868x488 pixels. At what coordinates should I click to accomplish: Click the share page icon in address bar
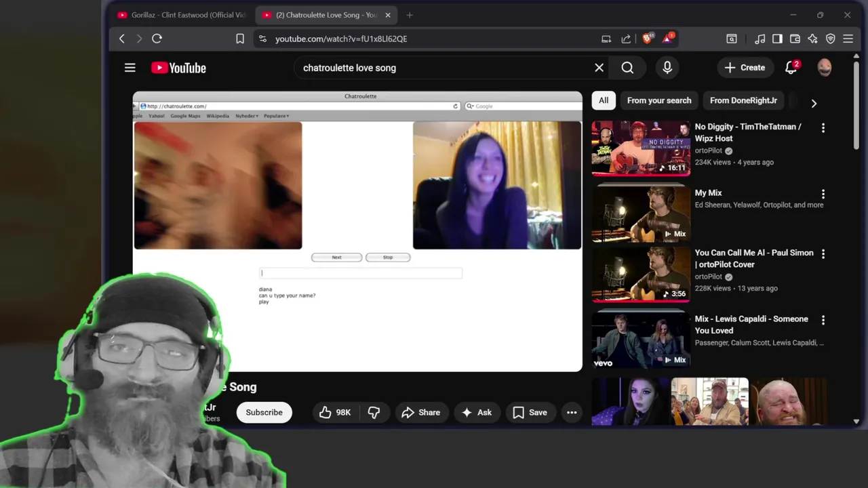pos(626,39)
